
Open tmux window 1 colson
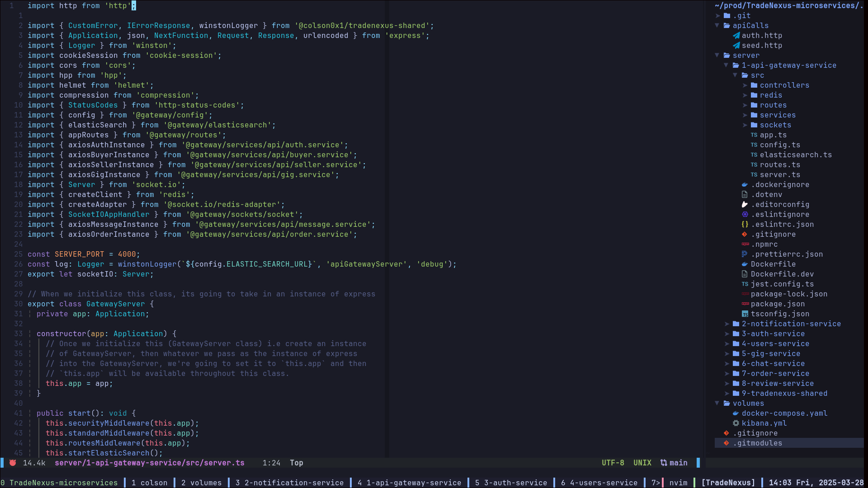[149, 483]
